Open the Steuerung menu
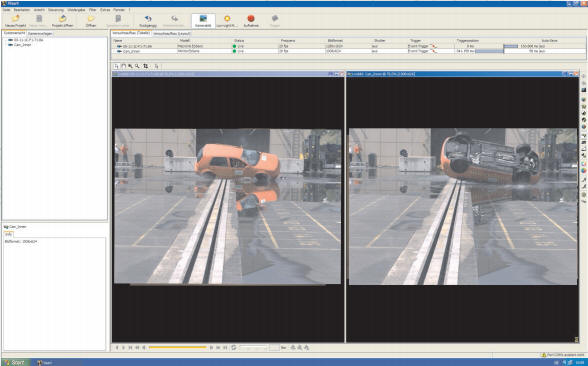Screen dimensions: 588x366 click(x=56, y=10)
